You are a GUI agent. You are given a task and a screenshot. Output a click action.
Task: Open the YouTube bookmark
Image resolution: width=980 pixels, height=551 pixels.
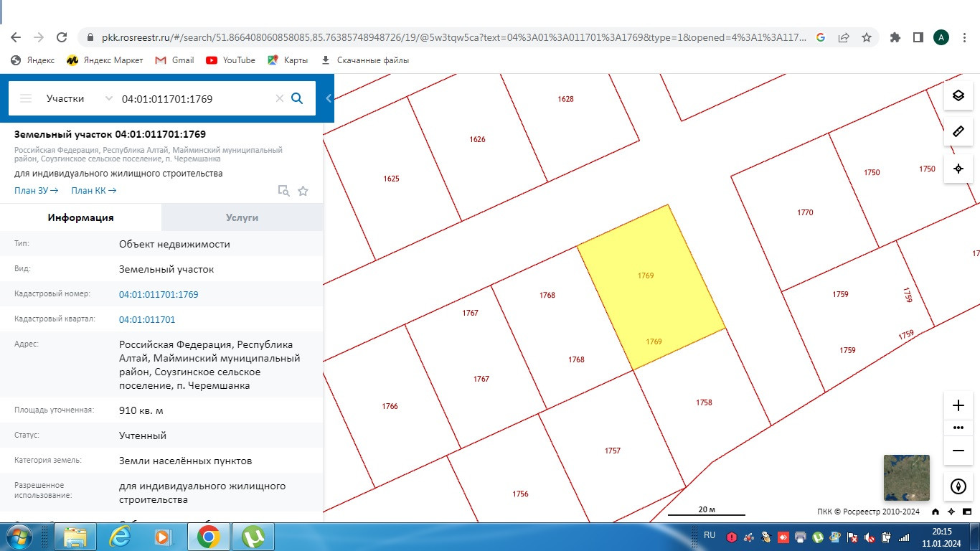tap(230, 60)
